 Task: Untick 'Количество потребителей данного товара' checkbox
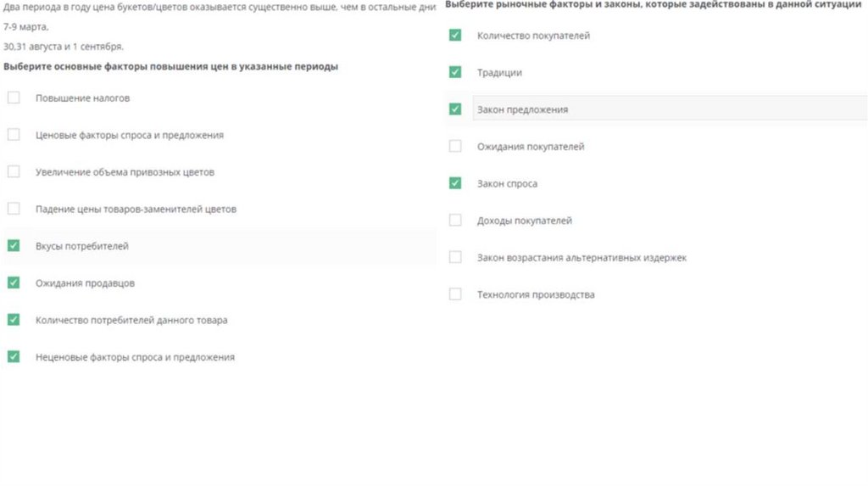14,320
